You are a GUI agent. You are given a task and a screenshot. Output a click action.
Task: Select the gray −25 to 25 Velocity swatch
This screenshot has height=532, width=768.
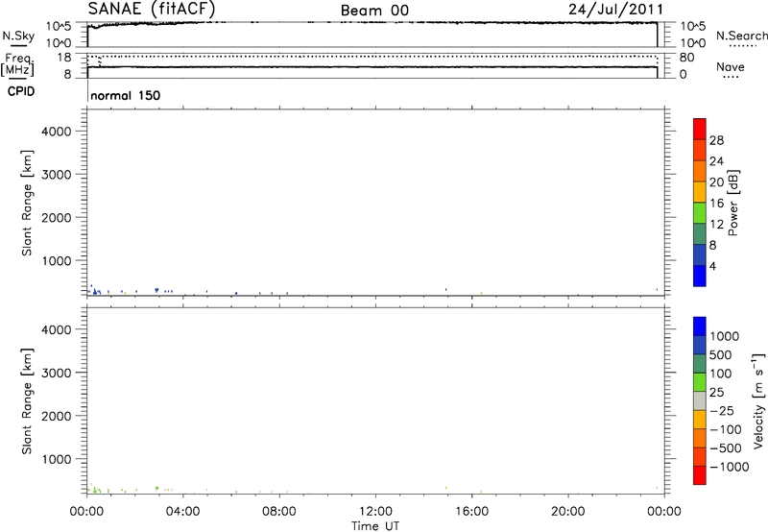(x=700, y=400)
